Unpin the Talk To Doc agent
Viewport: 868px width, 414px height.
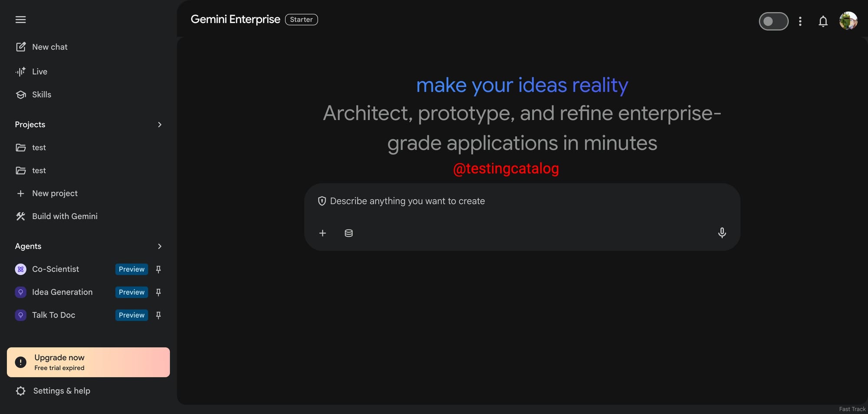coord(158,315)
